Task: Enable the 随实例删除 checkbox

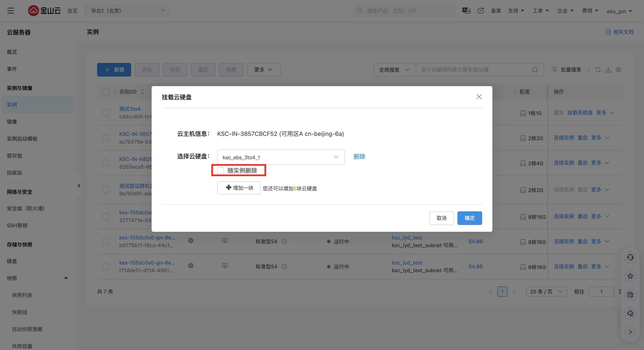Action: coord(220,171)
